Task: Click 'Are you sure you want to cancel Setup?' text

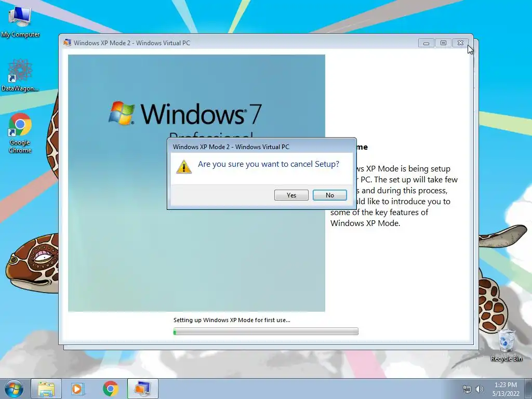Action: pos(269,164)
